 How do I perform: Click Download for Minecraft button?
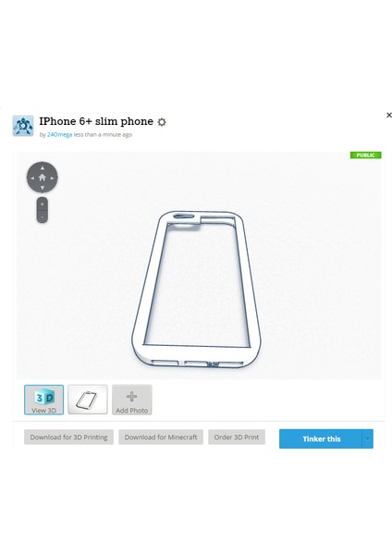161,438
